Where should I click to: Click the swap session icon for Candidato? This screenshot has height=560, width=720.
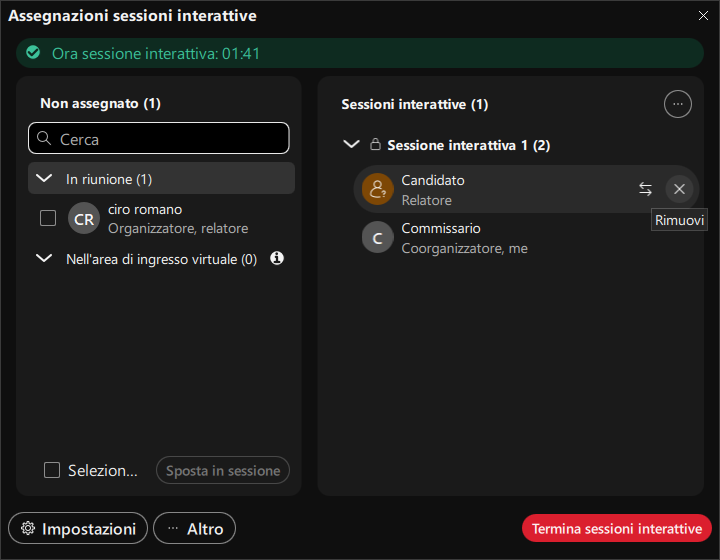pos(645,189)
